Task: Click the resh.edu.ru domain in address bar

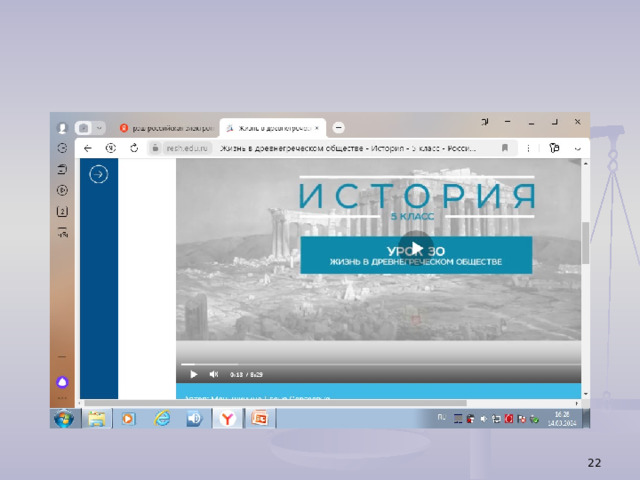Action: tap(187, 148)
